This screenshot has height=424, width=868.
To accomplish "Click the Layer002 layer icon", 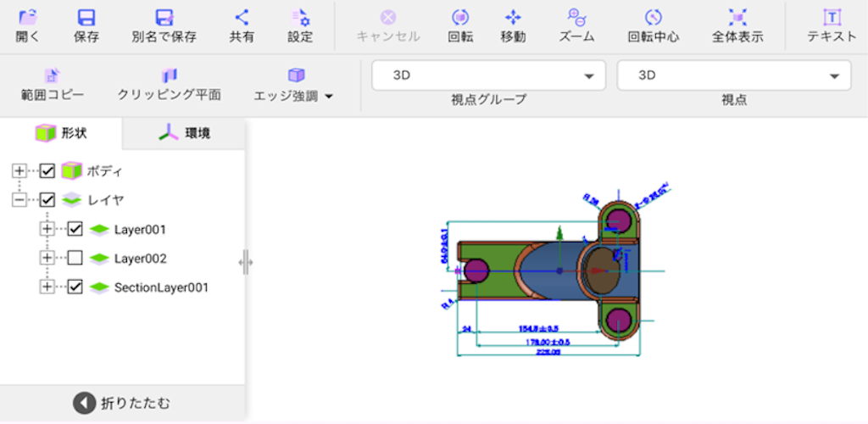I will 99,258.
